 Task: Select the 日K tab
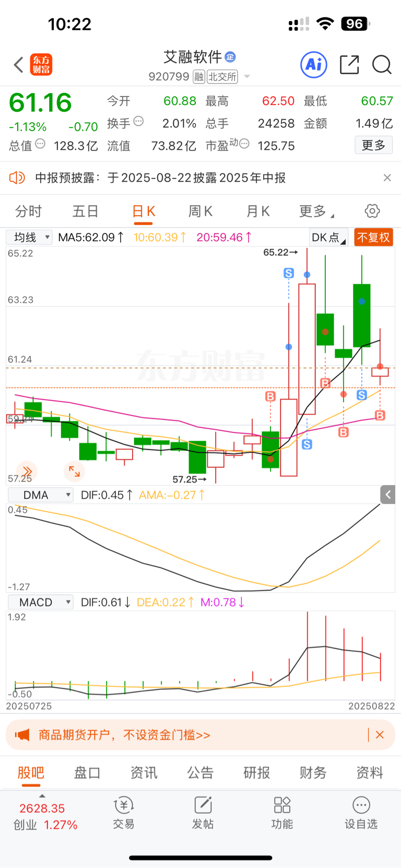[x=144, y=211]
